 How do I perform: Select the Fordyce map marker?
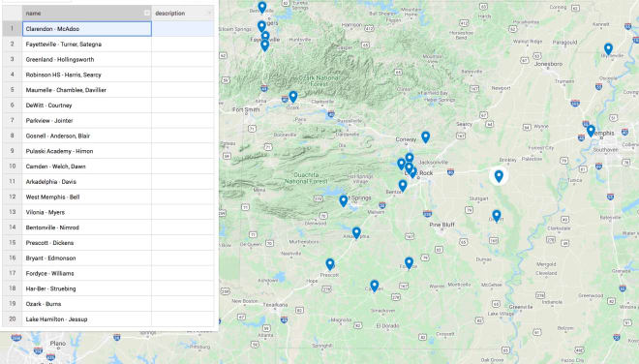point(410,263)
